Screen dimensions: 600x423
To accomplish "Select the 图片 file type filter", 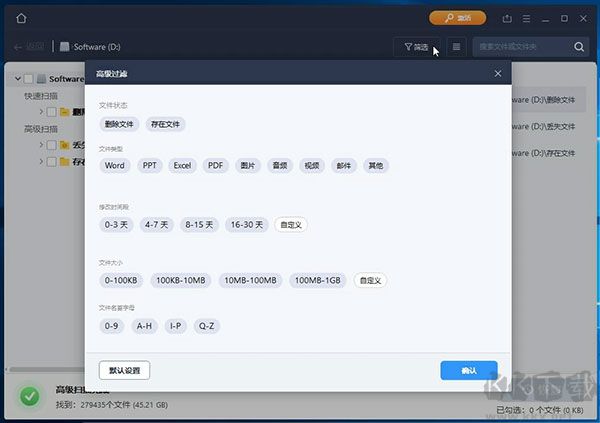I will coord(248,166).
